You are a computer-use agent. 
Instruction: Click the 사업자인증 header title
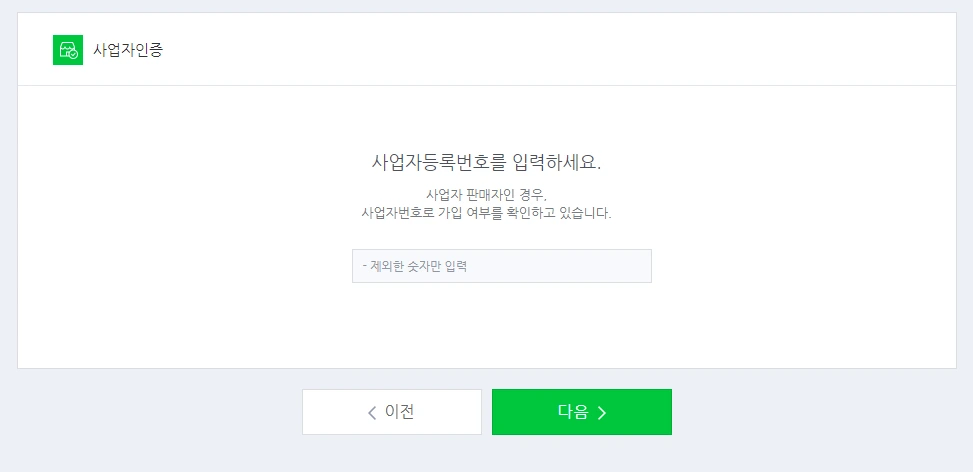click(128, 50)
